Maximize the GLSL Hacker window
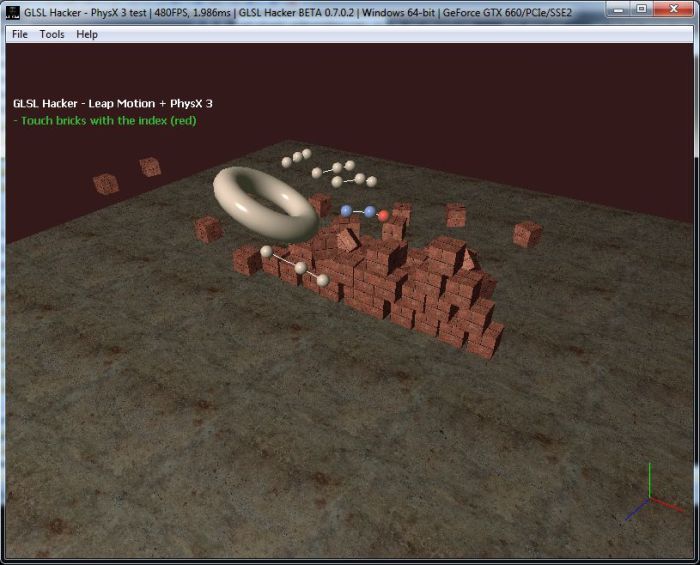Screen dimensions: 700x565 pyautogui.click(x=642, y=9)
